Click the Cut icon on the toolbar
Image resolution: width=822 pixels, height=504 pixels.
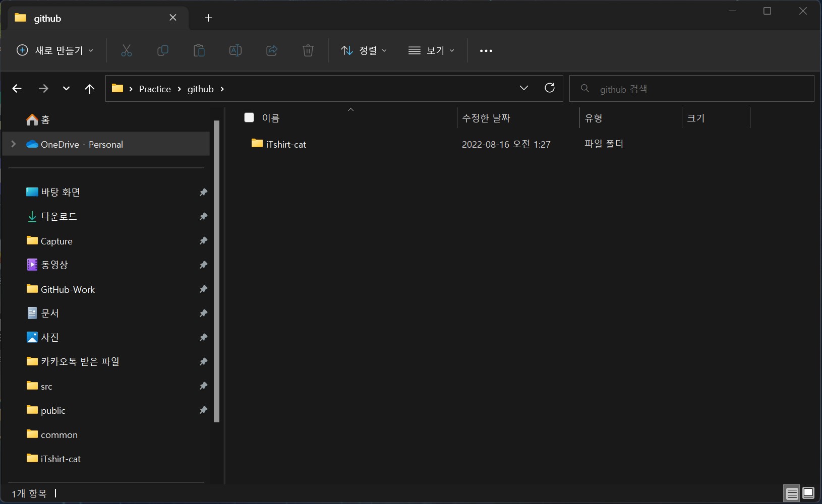tap(126, 50)
